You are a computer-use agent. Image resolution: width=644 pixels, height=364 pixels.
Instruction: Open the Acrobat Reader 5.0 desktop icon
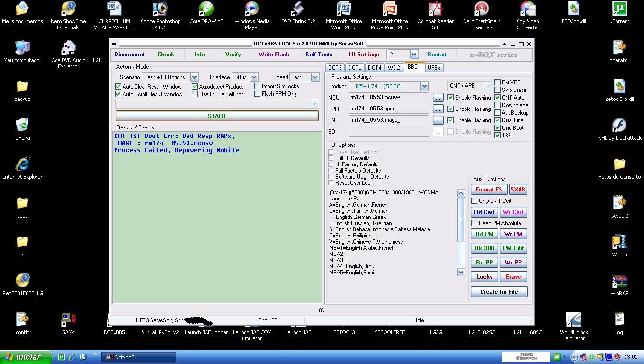[x=436, y=15]
